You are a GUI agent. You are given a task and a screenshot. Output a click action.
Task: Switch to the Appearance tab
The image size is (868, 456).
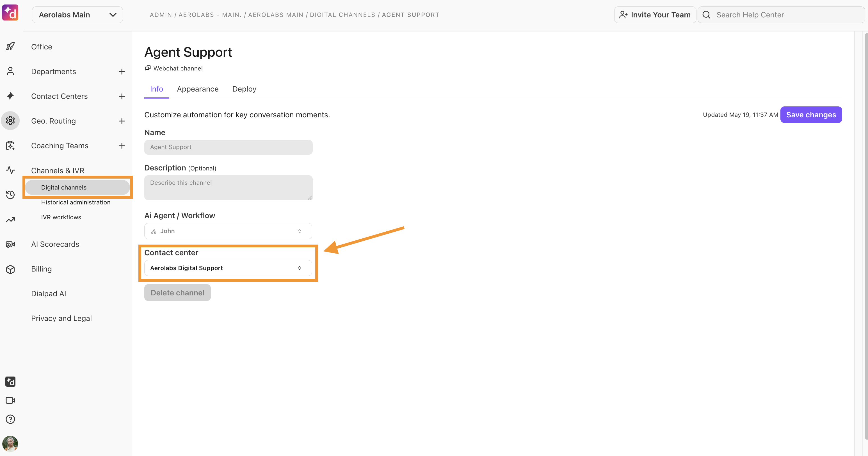tap(198, 89)
